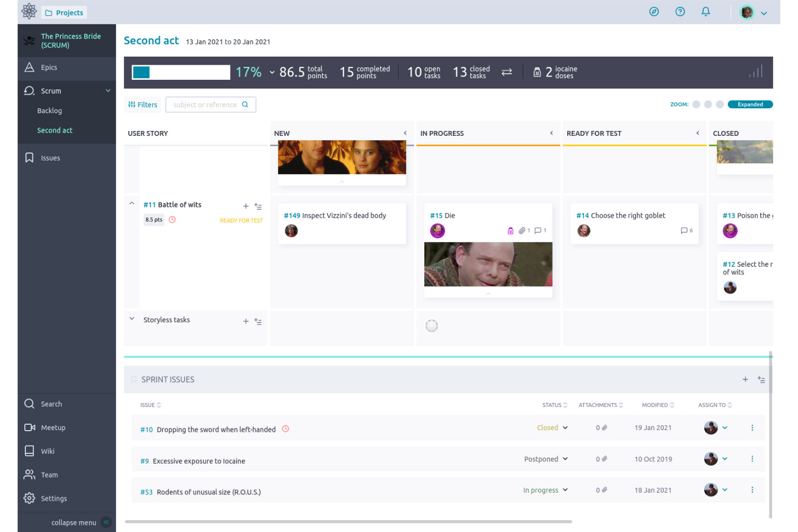Screen dimensions: 798x532
Task: Open the user menu dropdown arrow
Action: point(763,13)
